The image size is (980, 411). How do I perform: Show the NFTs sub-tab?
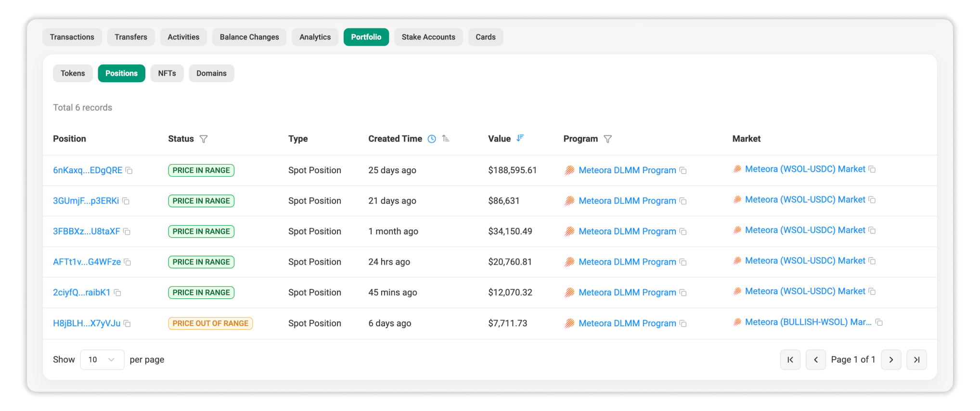click(167, 73)
